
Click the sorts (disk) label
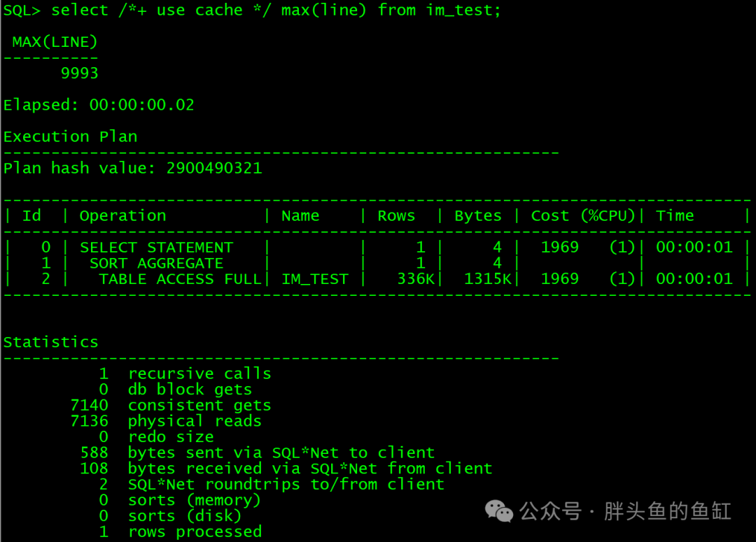click(x=185, y=516)
